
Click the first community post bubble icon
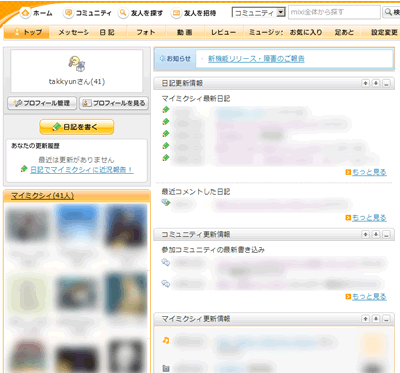pos(166,262)
